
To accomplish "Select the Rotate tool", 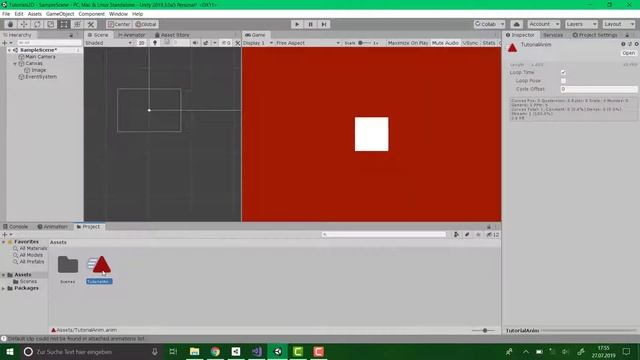I will [x=37, y=24].
